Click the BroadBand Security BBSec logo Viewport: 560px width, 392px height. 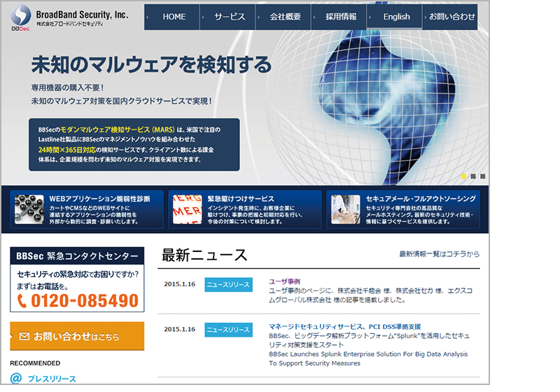[x=69, y=17]
